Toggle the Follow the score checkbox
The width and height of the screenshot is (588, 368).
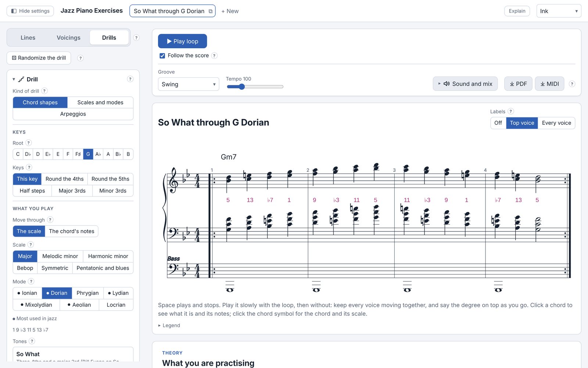[x=162, y=56]
